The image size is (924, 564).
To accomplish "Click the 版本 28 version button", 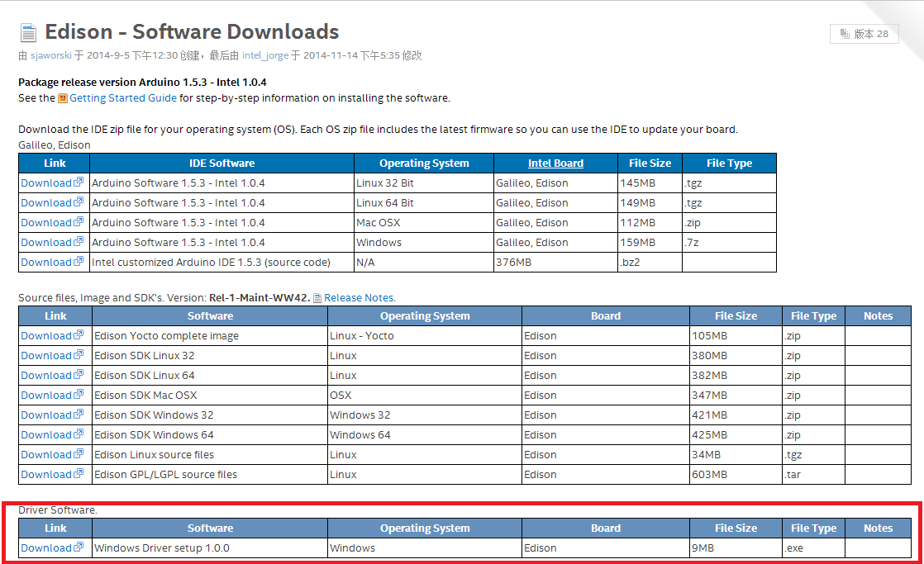I will pyautogui.click(x=864, y=34).
